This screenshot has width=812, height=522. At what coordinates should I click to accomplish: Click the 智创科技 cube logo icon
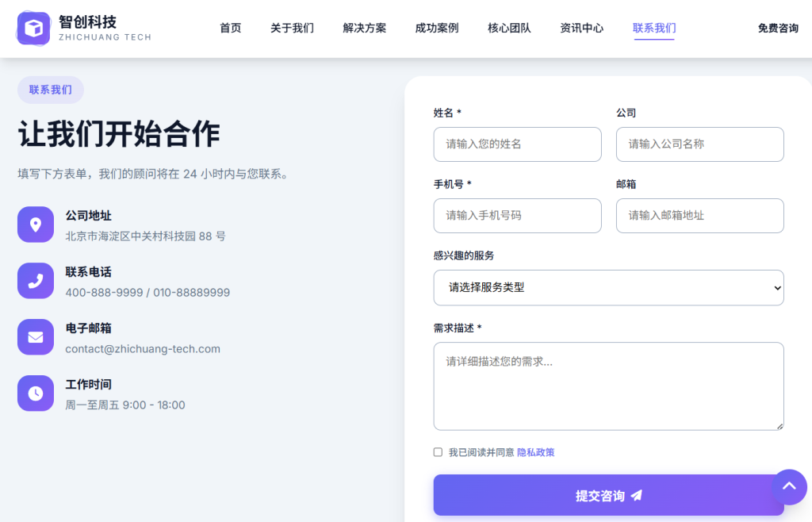pyautogui.click(x=33, y=28)
